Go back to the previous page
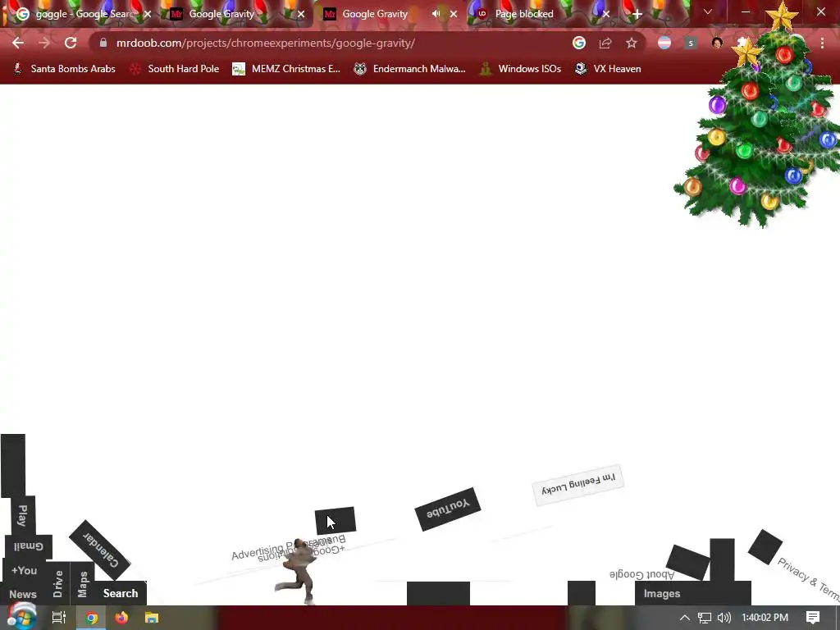Image resolution: width=840 pixels, height=630 pixels. [18, 43]
